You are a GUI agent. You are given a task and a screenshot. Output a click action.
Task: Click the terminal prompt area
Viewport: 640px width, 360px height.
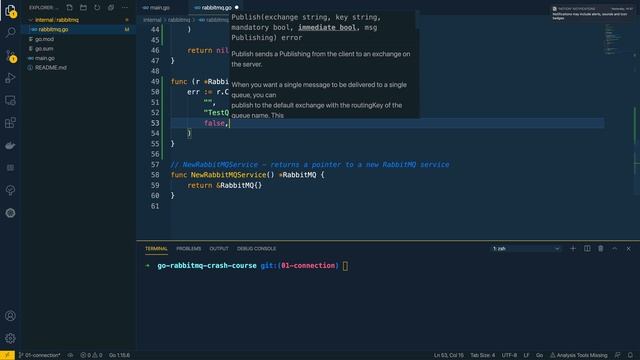[x=345, y=266]
